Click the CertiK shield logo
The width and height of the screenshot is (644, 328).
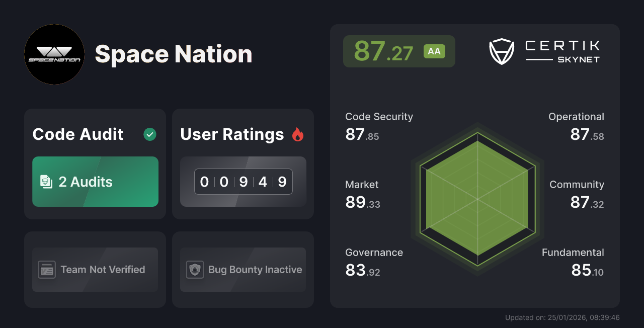point(502,50)
